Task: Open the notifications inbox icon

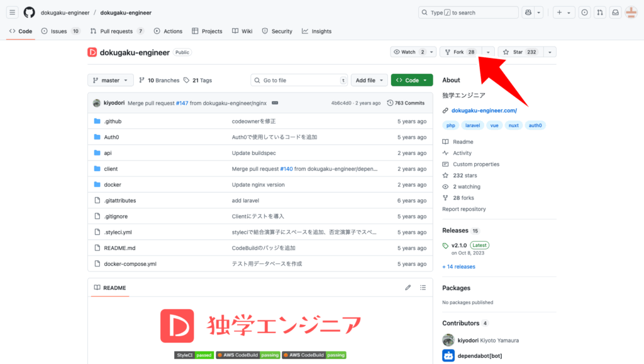Action: [615, 13]
